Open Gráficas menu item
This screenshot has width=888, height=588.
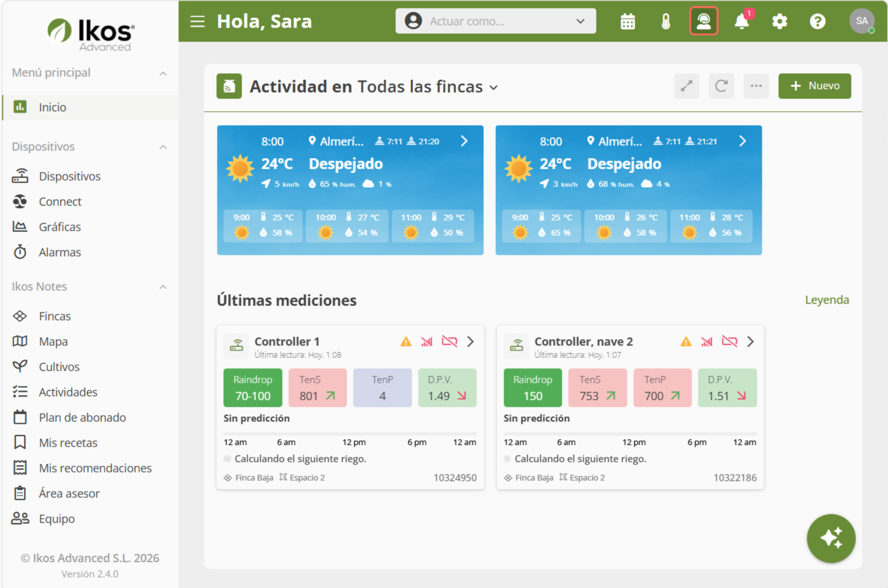point(91,227)
